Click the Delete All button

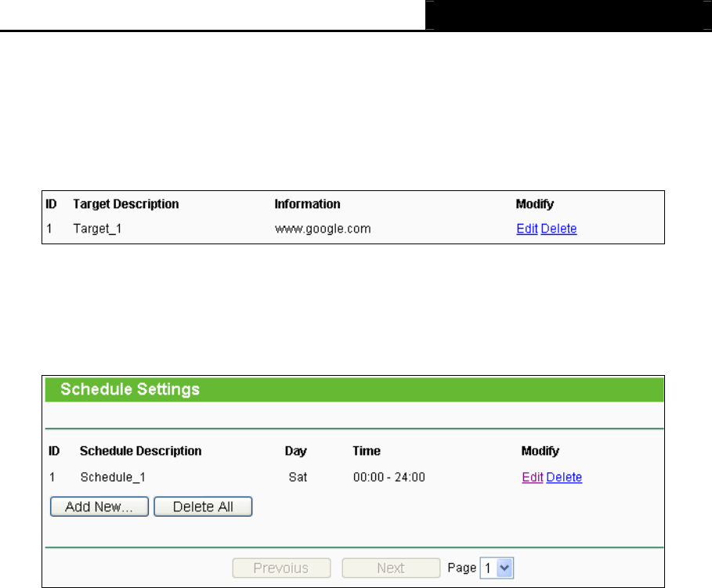203,507
